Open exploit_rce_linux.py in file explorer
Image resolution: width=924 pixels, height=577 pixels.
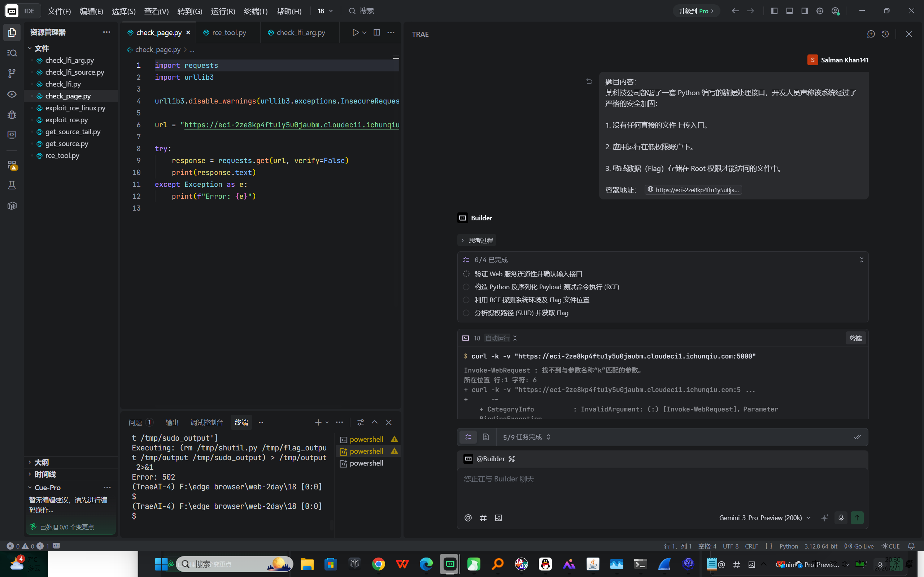75,108
